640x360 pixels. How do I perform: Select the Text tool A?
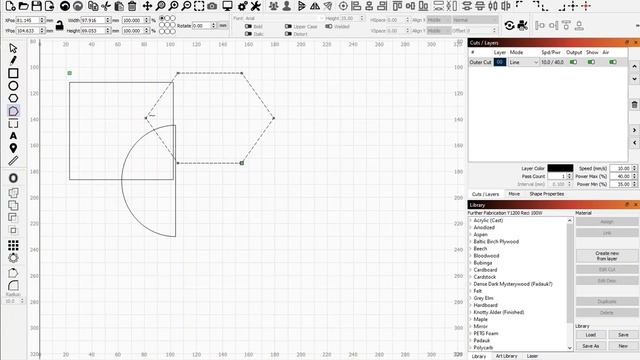coord(13,136)
